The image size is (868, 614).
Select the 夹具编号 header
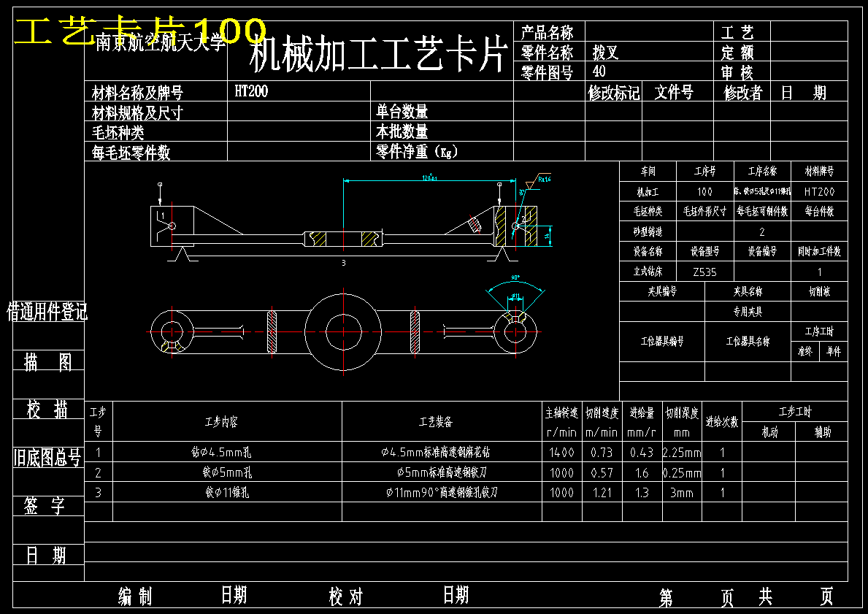click(662, 291)
